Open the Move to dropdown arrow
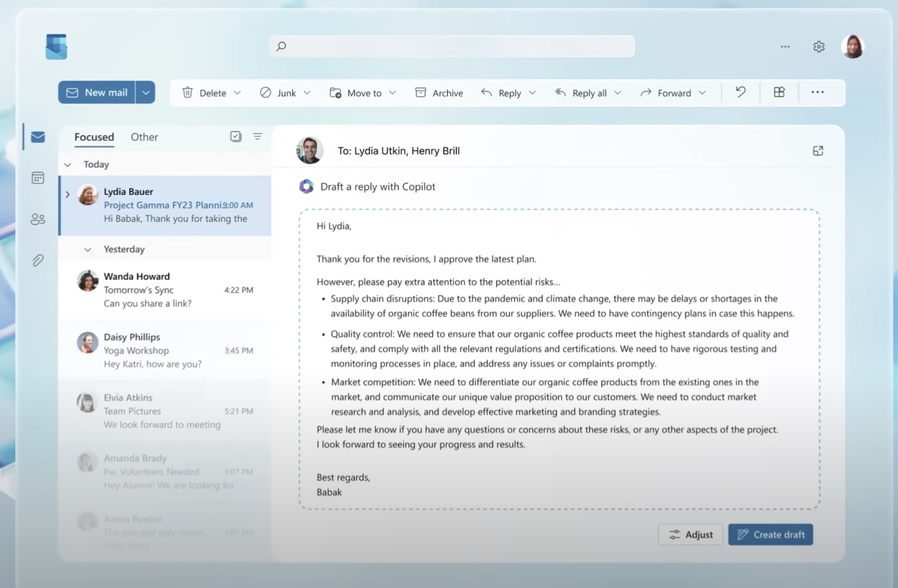Screen dimensions: 898x588 coord(394,93)
